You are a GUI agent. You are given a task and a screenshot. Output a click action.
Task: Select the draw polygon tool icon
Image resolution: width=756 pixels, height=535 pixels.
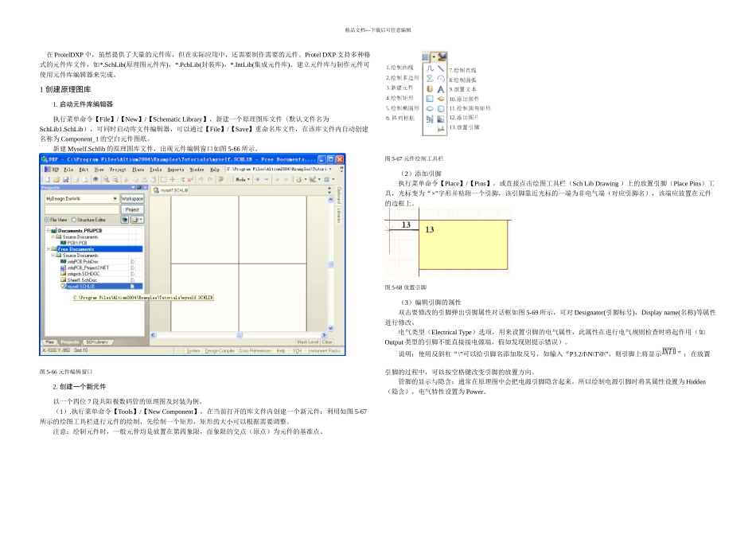[430, 78]
